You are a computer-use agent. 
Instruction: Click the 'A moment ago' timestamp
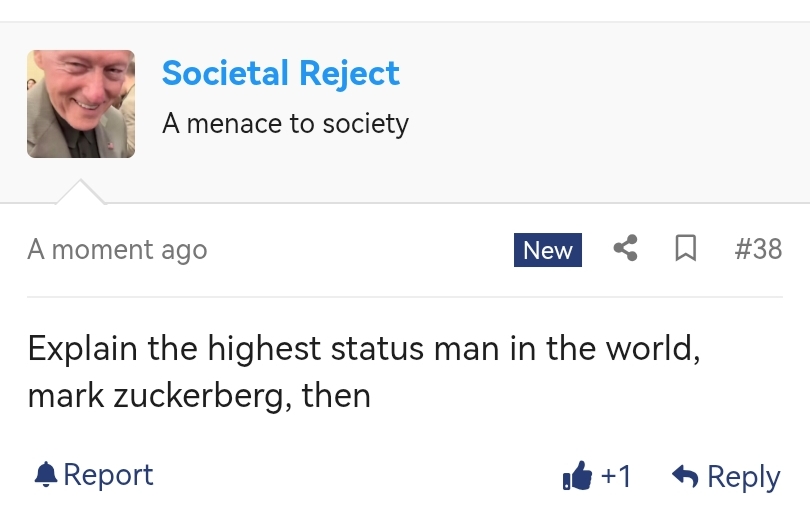pos(117,249)
